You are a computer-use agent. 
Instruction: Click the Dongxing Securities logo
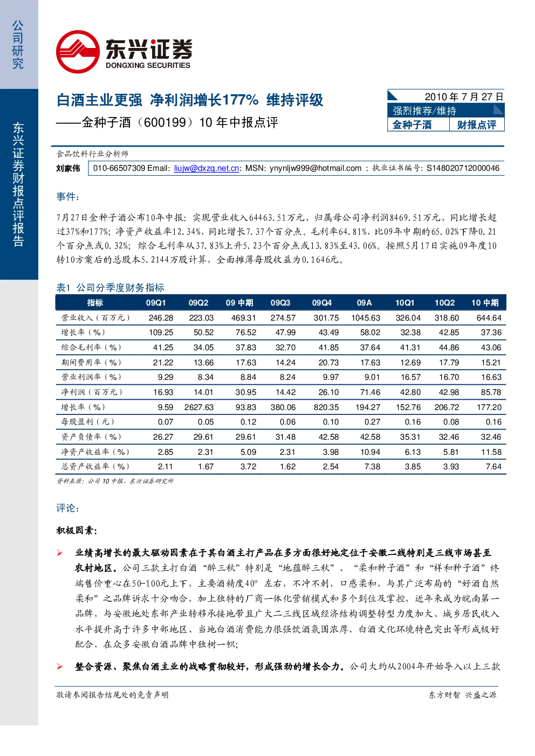coord(124,52)
